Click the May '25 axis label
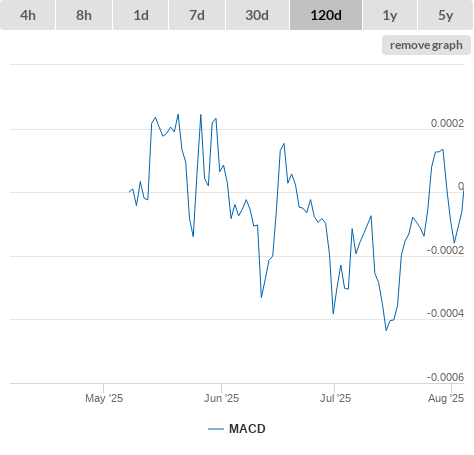 click(x=104, y=398)
